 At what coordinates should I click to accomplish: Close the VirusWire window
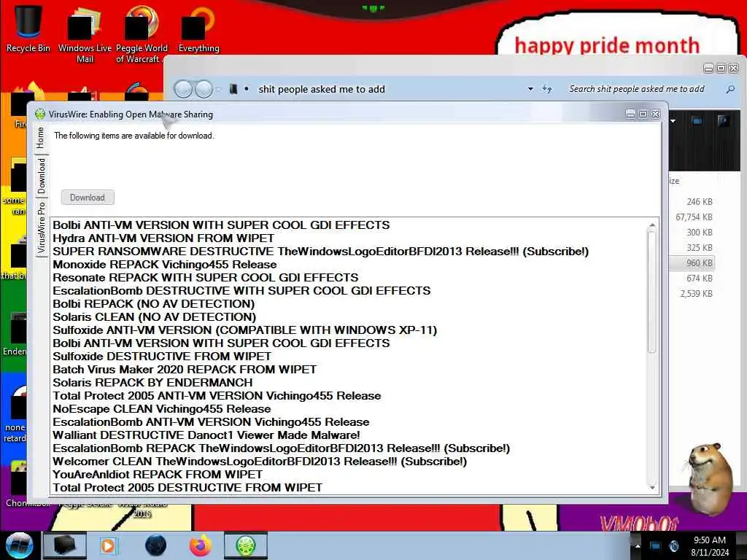click(x=656, y=114)
